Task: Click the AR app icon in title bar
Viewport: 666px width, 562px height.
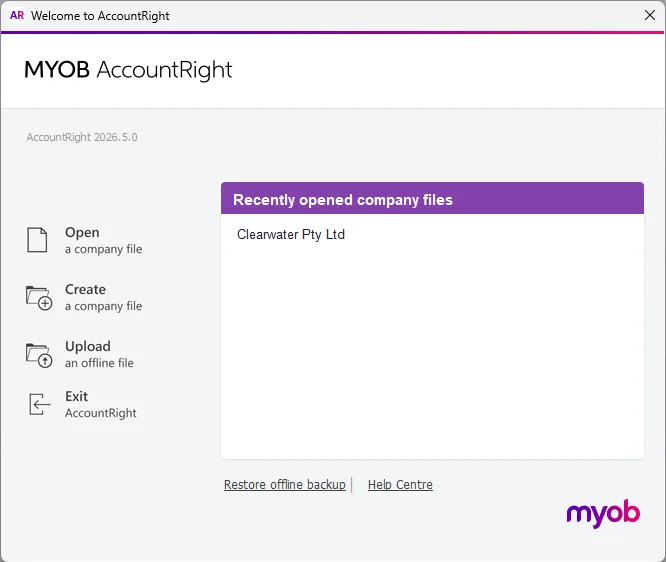Action: click(17, 15)
